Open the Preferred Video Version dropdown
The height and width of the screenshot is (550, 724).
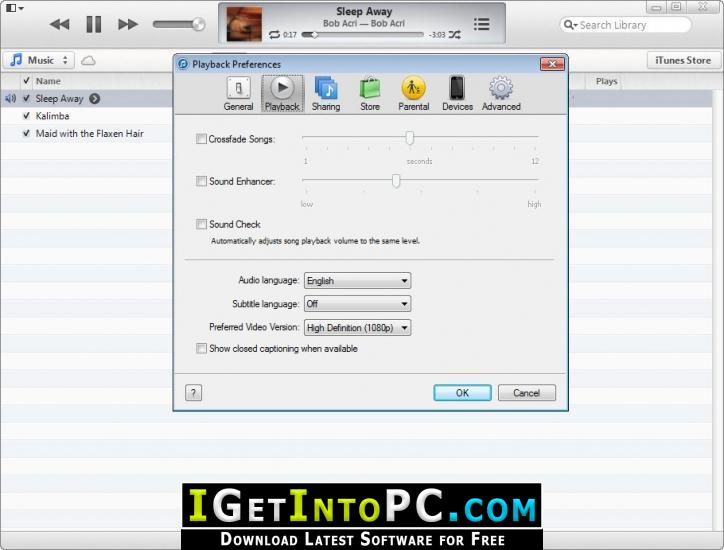tap(357, 327)
